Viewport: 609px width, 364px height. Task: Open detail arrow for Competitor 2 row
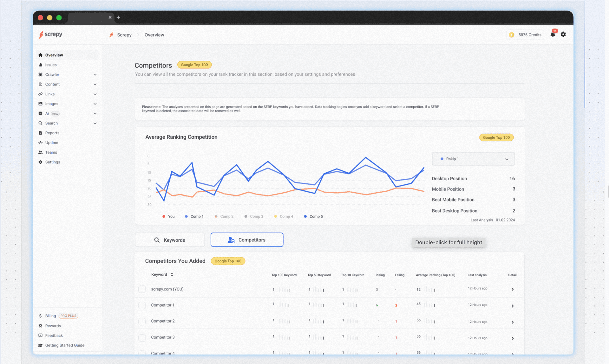(x=513, y=322)
